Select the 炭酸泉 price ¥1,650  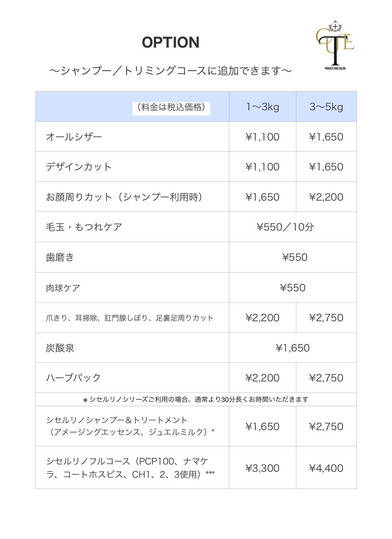293,348
